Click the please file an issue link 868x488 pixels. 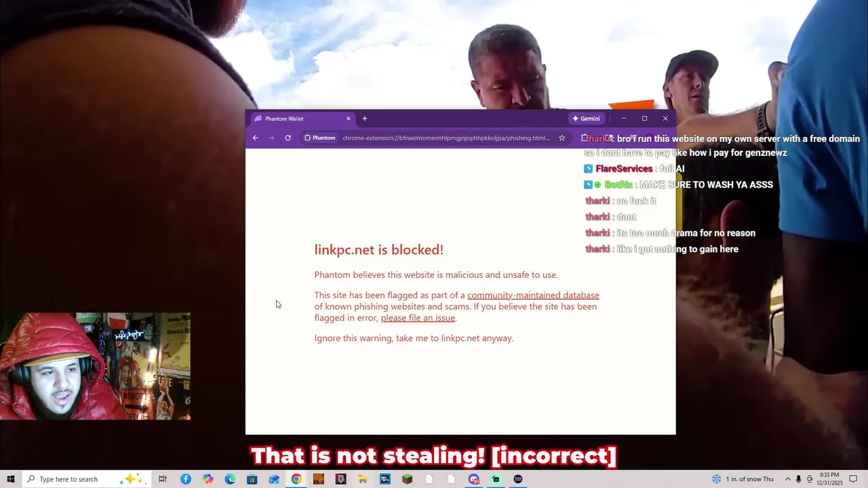(x=418, y=318)
